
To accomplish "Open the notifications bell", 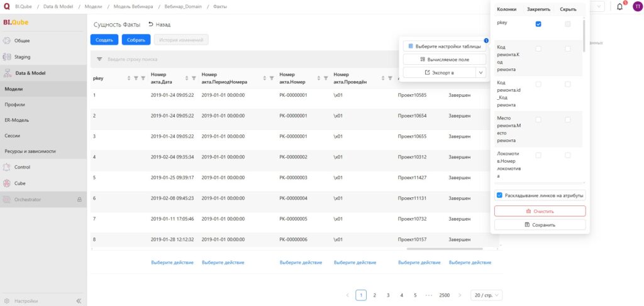I will [x=619, y=7].
